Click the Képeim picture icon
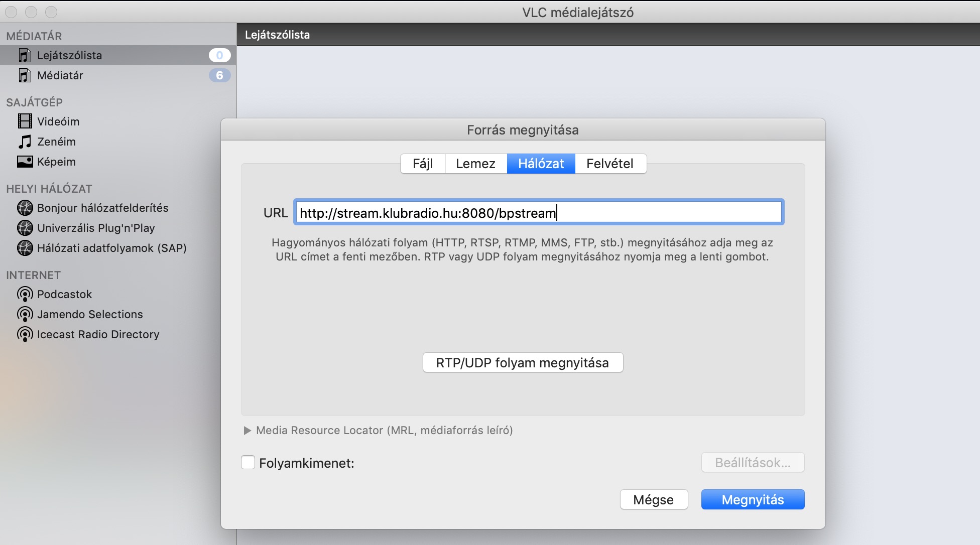 coord(25,162)
